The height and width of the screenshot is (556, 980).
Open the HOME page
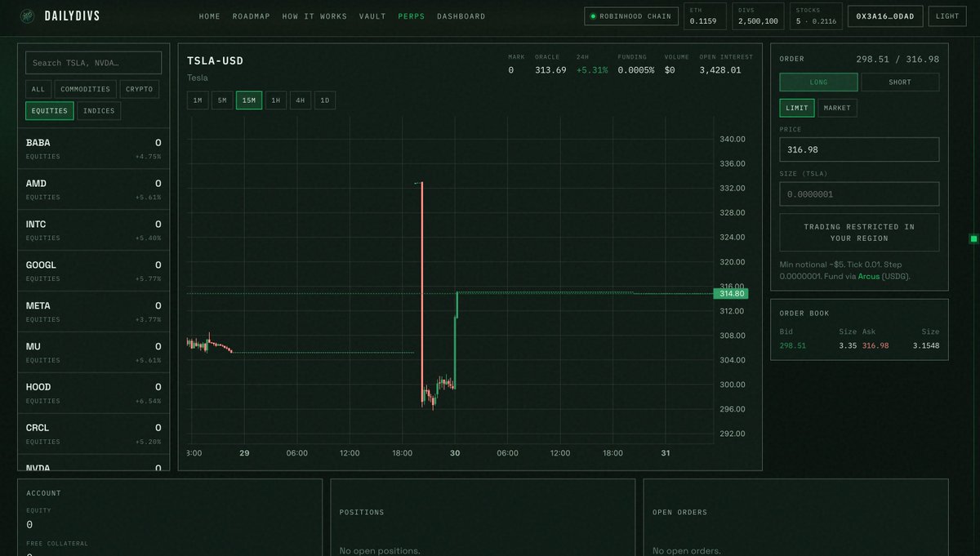click(x=210, y=16)
